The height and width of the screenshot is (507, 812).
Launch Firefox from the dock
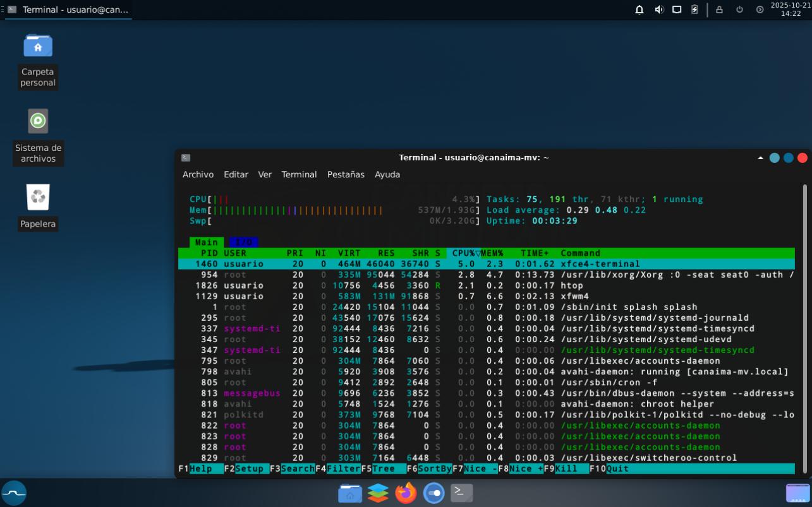pyautogui.click(x=406, y=492)
